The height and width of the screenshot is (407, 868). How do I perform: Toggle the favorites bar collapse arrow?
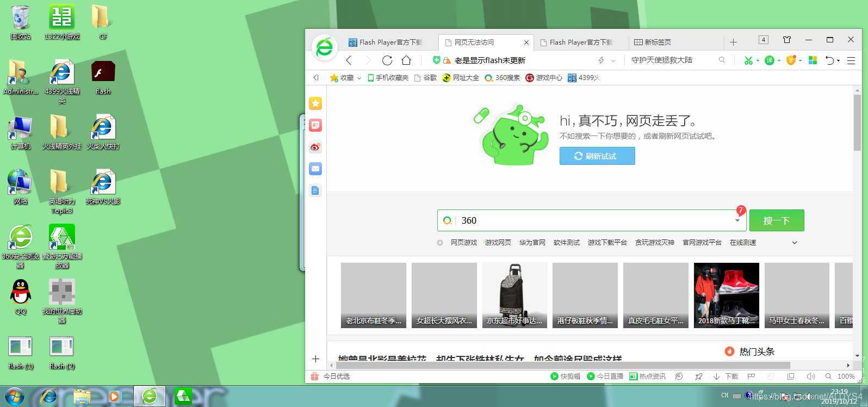[x=316, y=78]
